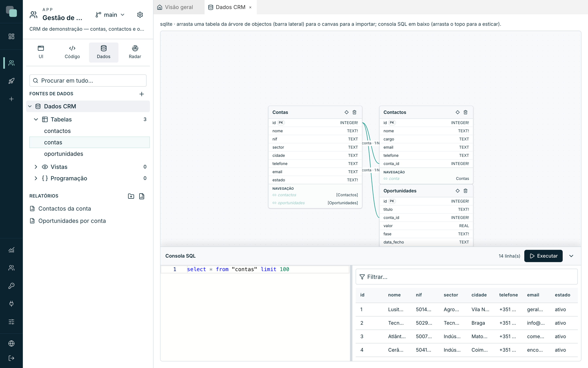Open the rocket deploy icon in left rail

(11, 81)
